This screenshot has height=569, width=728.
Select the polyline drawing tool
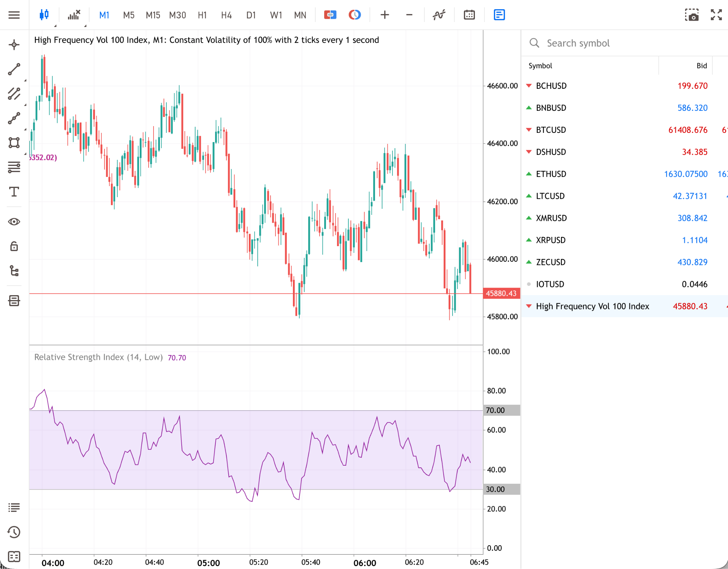pyautogui.click(x=14, y=118)
